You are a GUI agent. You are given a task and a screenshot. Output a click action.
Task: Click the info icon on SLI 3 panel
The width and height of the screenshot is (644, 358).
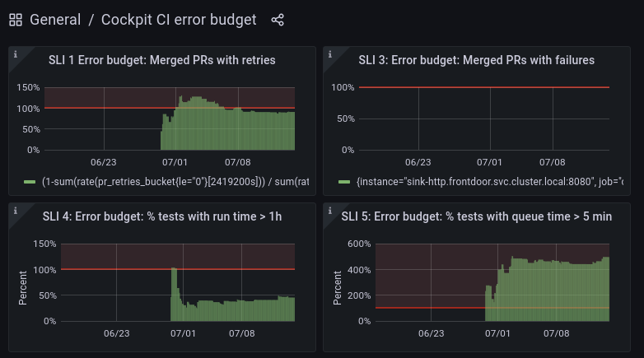pos(330,55)
